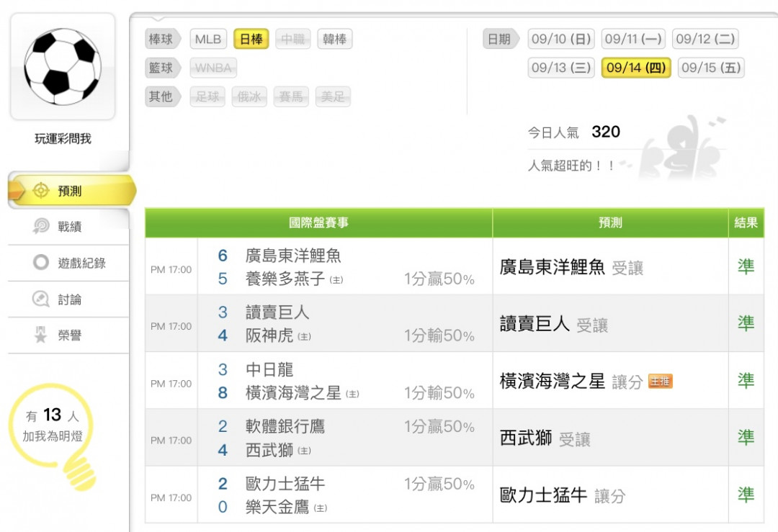Select the 俄冰 sport filter
Viewport: 778px width, 532px height.
pos(249,96)
